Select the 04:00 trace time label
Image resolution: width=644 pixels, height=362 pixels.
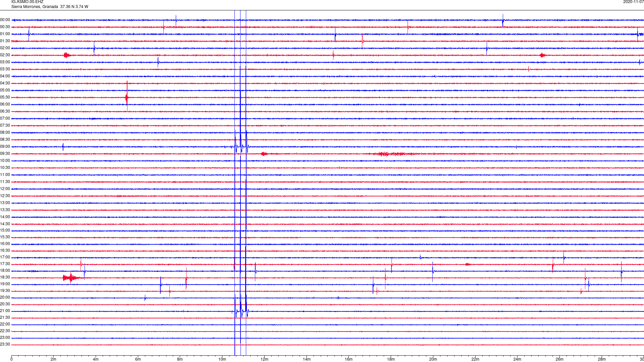(x=5, y=76)
